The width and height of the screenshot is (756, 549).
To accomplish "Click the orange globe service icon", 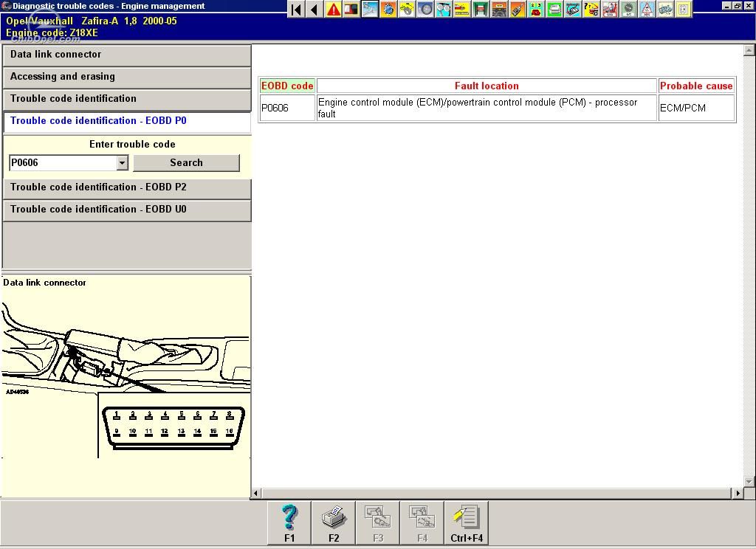I will pyautogui.click(x=388, y=9).
